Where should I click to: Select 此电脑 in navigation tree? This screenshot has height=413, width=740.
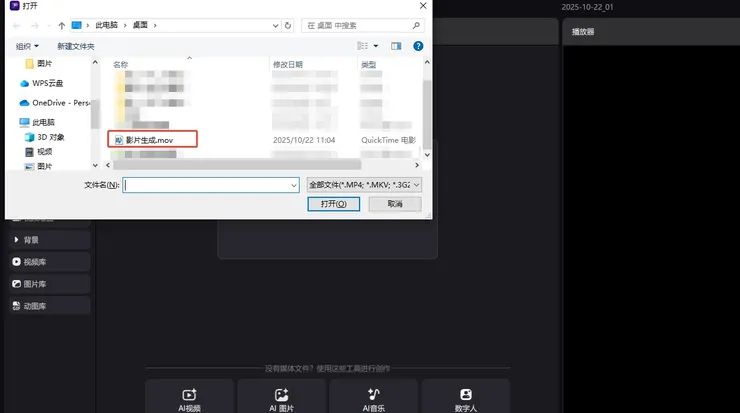click(37, 122)
